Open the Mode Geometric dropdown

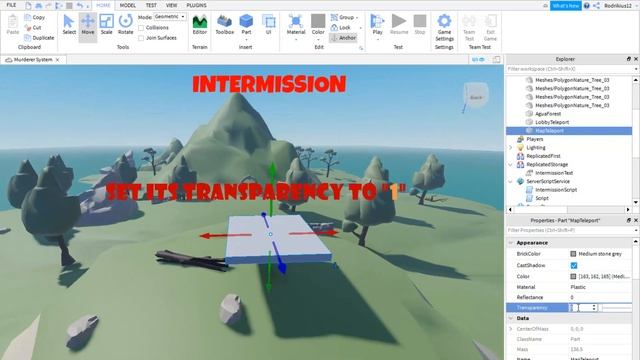coord(170,17)
